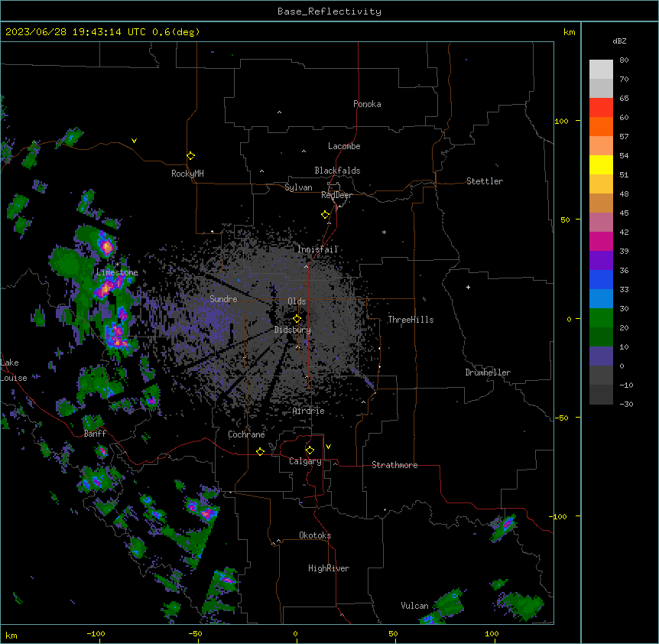The width and height of the screenshot is (659, 644).
Task: Pick the magenta swatch between 42 and 39 dBZ
Action: [601, 241]
